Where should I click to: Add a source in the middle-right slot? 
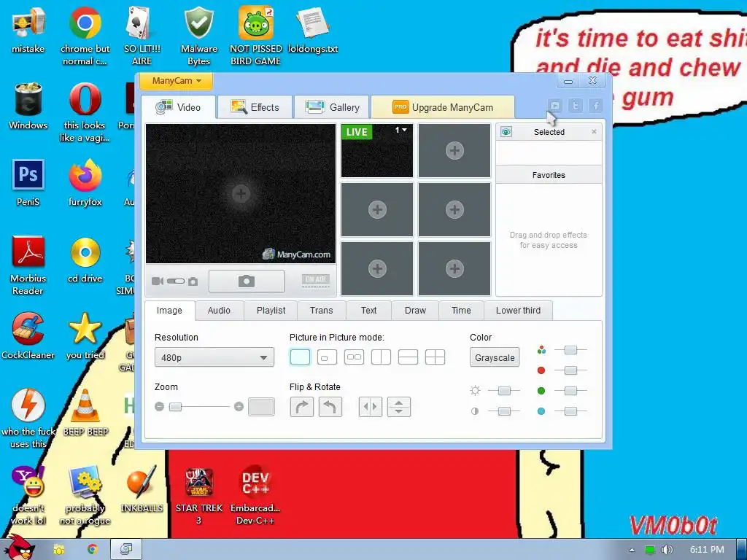tap(454, 209)
